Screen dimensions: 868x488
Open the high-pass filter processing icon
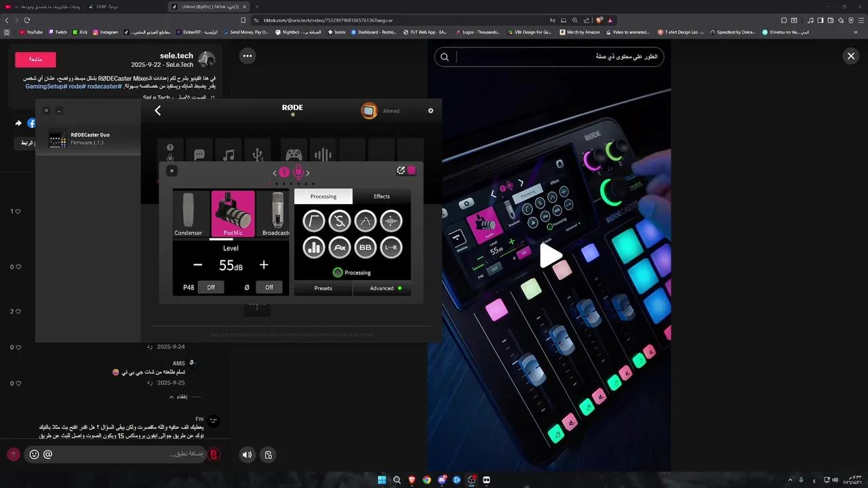pyautogui.click(x=314, y=220)
